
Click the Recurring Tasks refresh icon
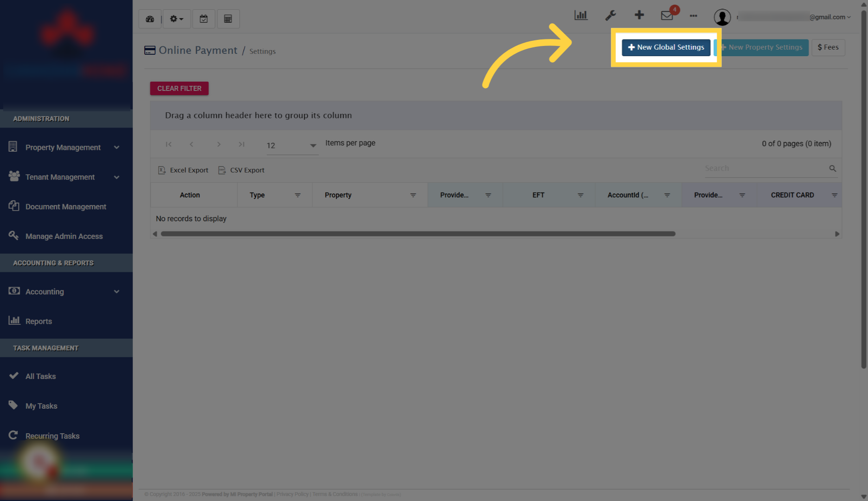pyautogui.click(x=13, y=435)
